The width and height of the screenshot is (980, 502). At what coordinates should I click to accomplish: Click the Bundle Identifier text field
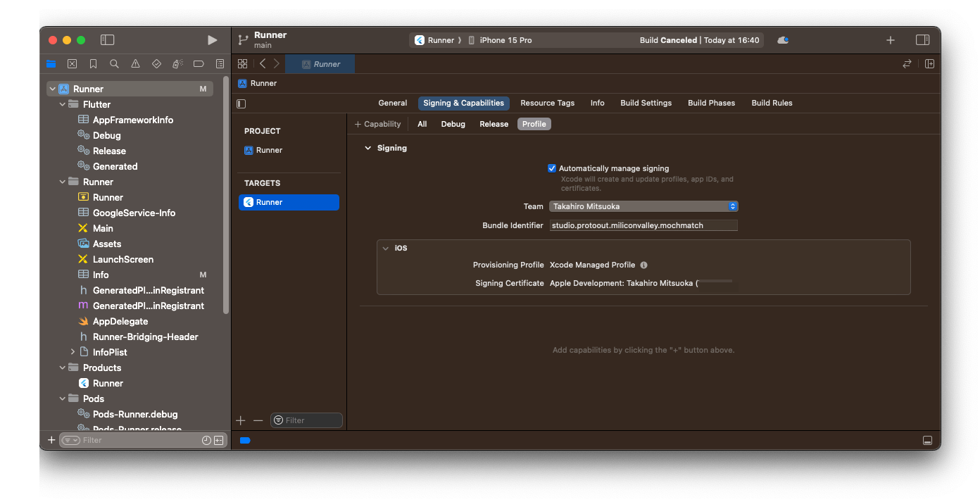coord(643,225)
